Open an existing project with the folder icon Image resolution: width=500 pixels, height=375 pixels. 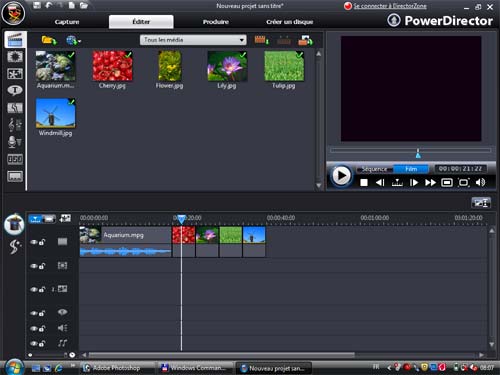click(84, 5)
